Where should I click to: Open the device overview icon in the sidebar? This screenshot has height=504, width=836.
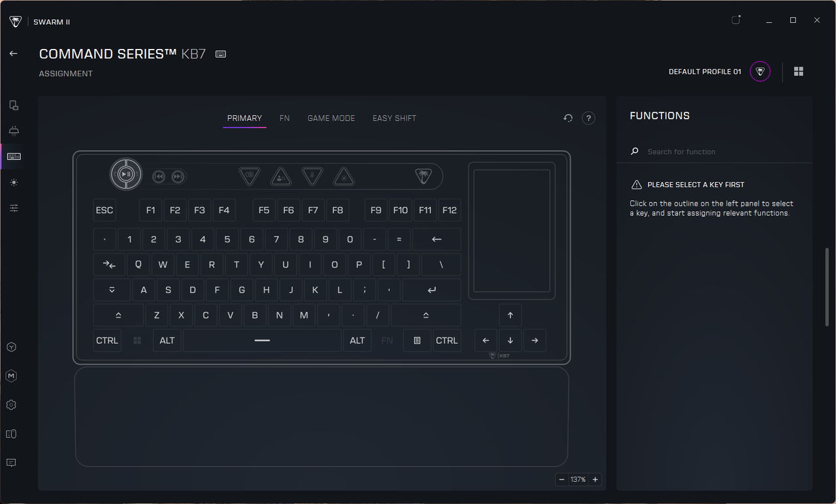(13, 105)
